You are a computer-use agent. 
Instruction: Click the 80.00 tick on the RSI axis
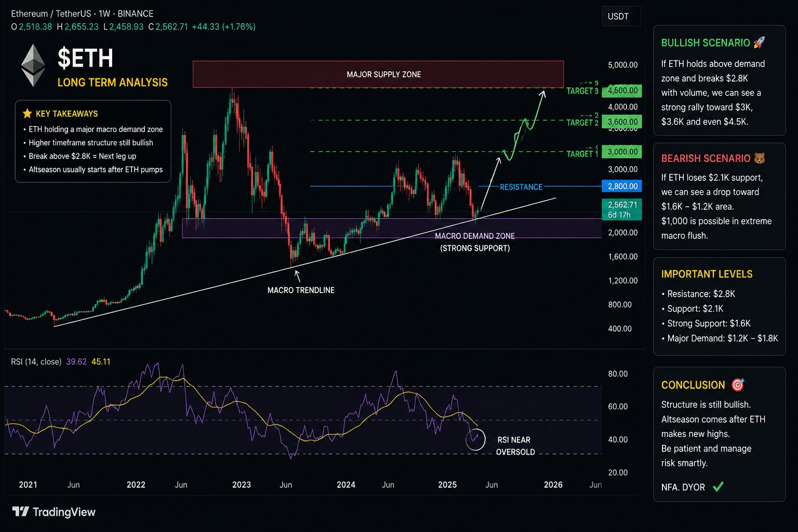(x=618, y=374)
